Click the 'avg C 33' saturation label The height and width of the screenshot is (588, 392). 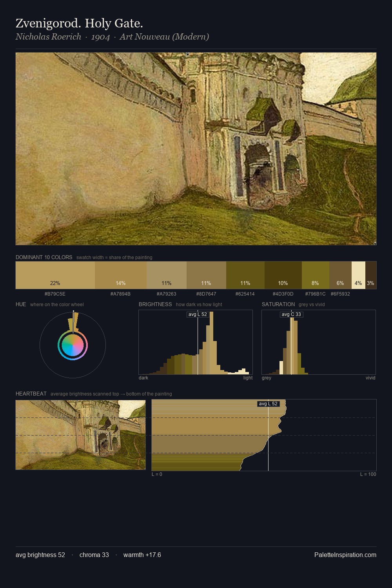point(291,314)
